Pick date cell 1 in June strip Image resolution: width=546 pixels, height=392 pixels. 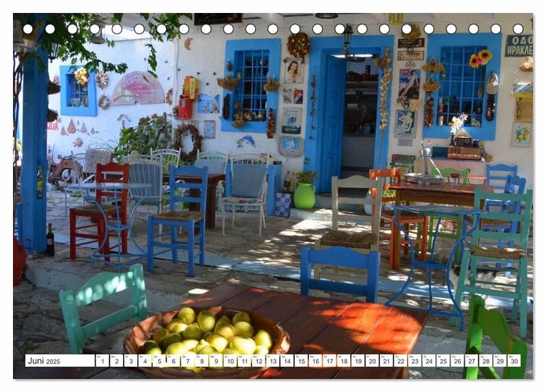(102, 361)
